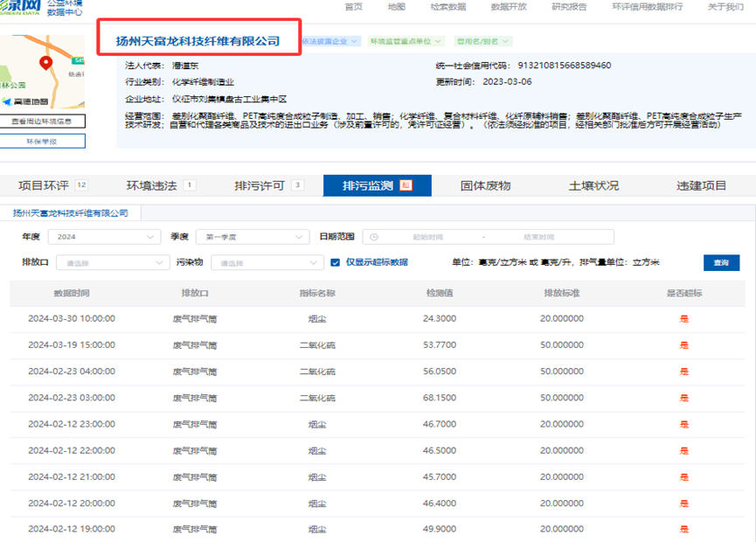
Task: Open 检索数据 in the top navigation
Action: (x=448, y=7)
